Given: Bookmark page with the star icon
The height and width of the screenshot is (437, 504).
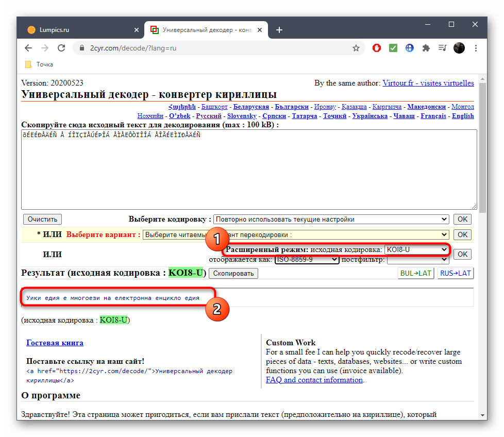Looking at the screenshot, I should pos(356,48).
